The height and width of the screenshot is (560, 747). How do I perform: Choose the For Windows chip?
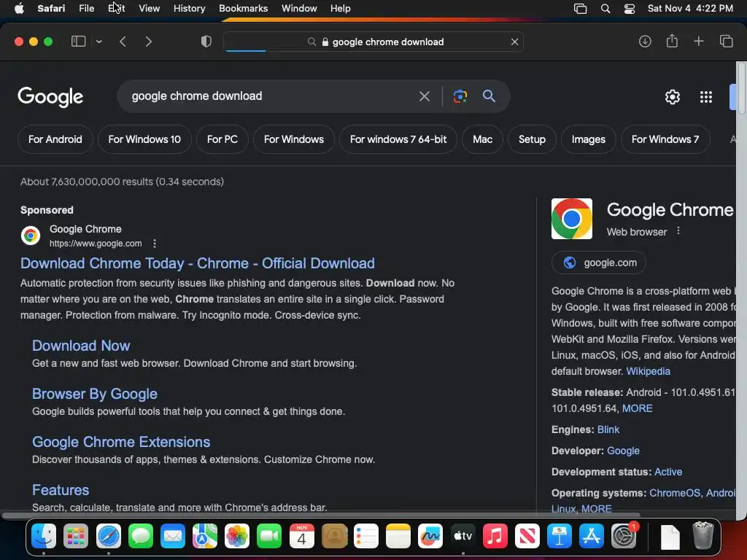[x=293, y=139]
